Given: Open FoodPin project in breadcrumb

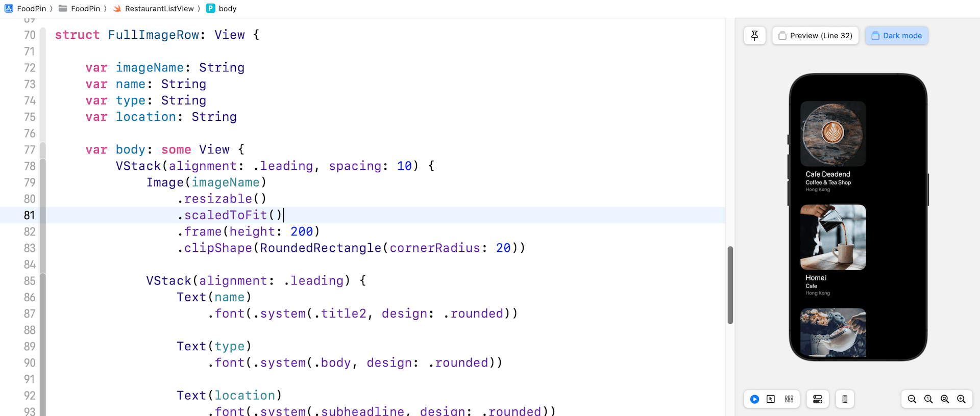Looking at the screenshot, I should (x=26, y=9).
